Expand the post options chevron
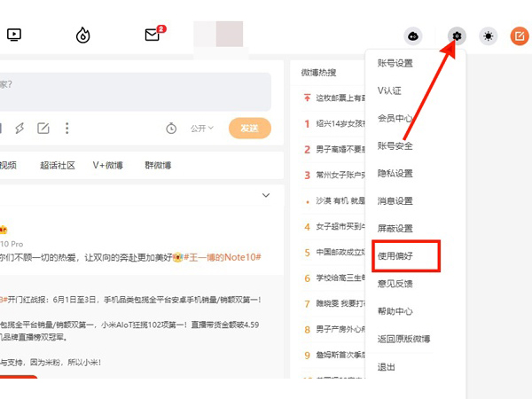This screenshot has height=399, width=532. click(x=265, y=195)
